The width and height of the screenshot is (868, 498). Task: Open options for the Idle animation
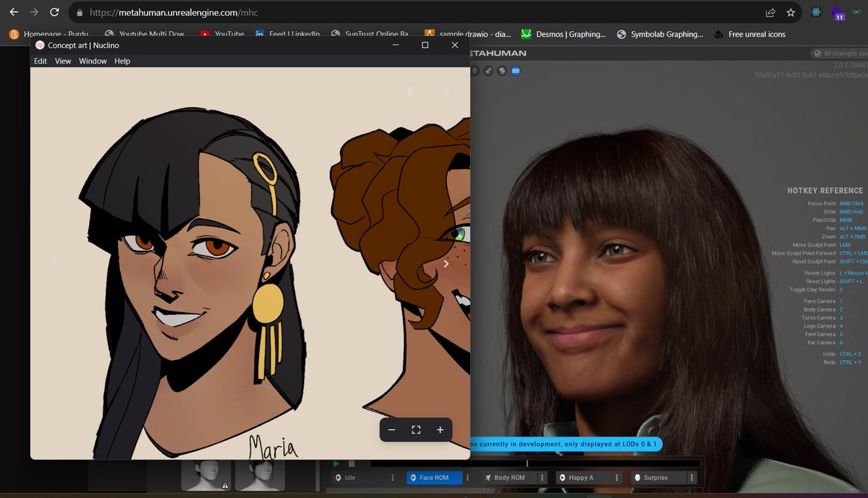coord(393,478)
